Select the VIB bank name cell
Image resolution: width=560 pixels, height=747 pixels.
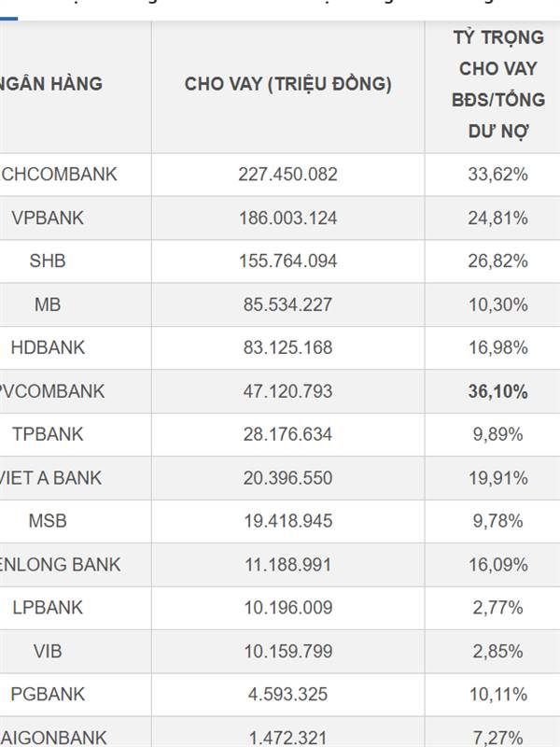(x=48, y=651)
